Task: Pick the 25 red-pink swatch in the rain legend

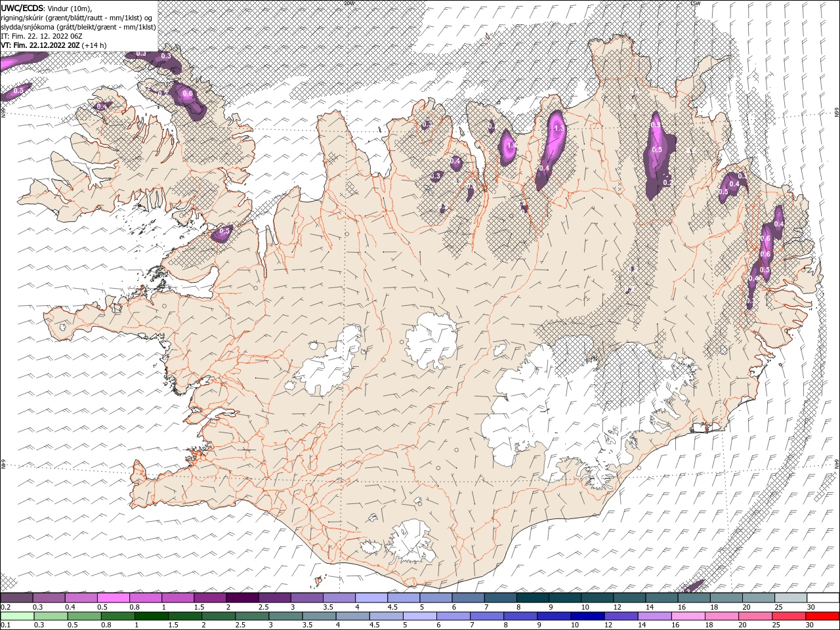Action: pyautogui.click(x=789, y=616)
